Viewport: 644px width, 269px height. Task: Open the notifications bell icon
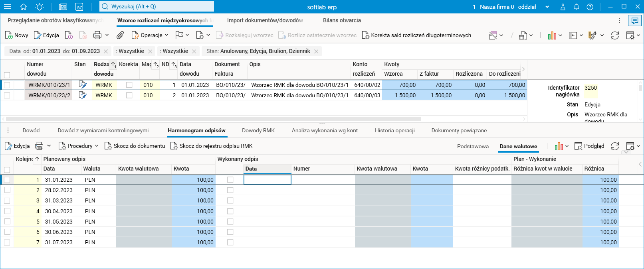577,7
